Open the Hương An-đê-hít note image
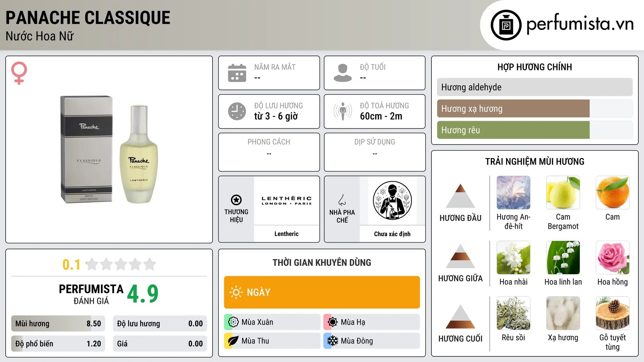Viewport: 644px width, 362px height. click(514, 193)
